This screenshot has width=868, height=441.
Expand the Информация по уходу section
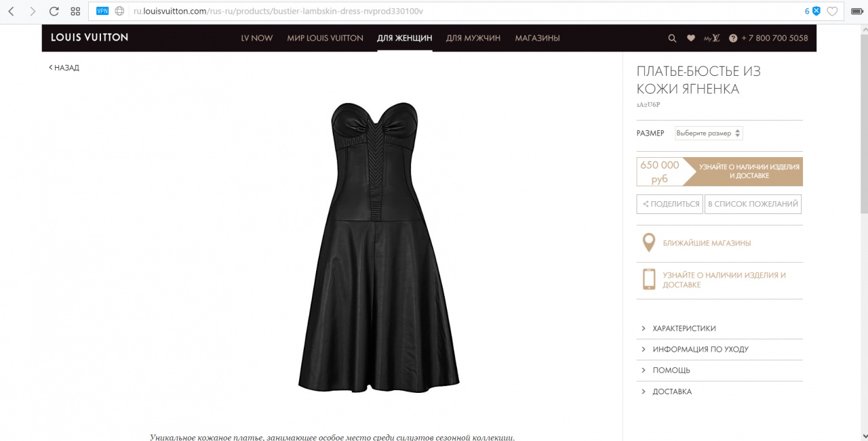[x=701, y=350]
